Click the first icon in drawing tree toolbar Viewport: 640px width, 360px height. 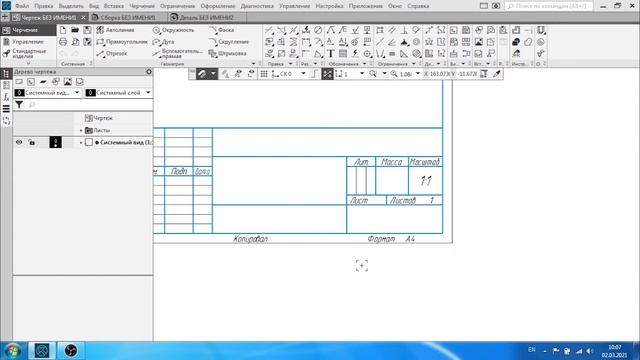point(19,82)
